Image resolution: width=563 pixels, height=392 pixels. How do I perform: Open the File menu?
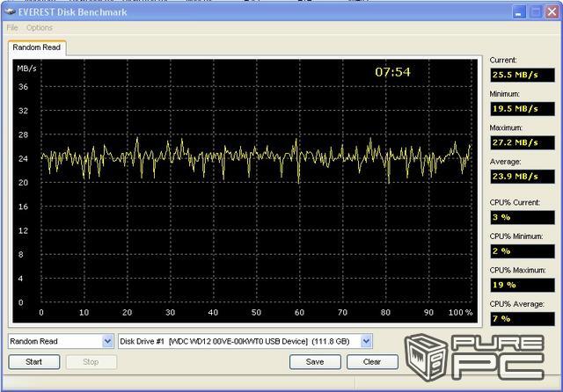[11, 27]
